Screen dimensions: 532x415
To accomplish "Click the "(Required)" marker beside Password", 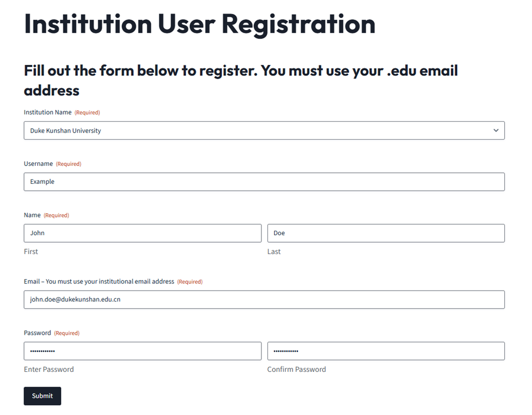I will pos(67,333).
